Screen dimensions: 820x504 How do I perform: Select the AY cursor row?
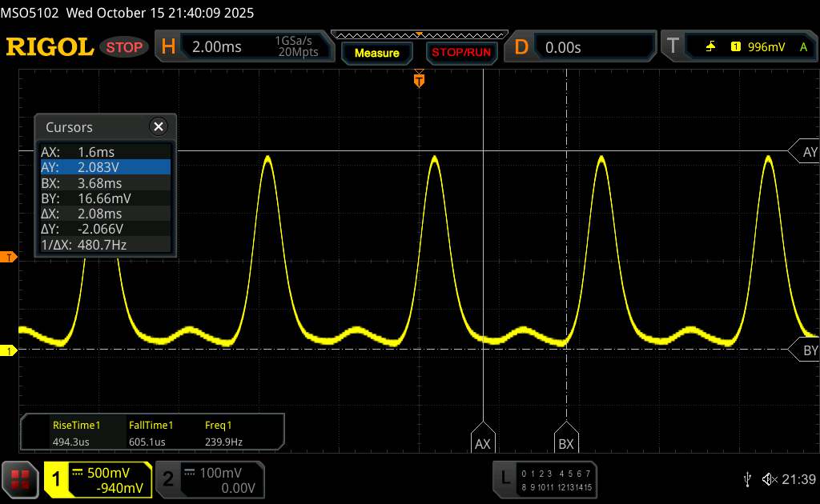click(106, 166)
